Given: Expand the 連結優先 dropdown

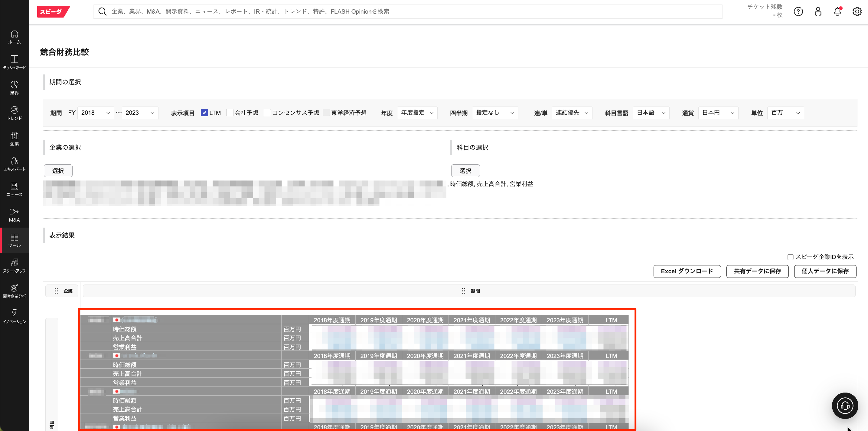Looking at the screenshot, I should click(572, 113).
